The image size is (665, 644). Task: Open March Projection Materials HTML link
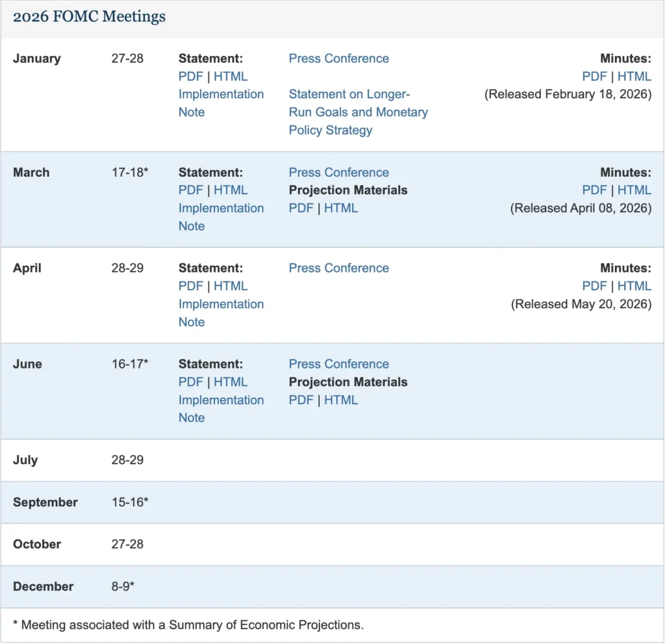[x=341, y=208]
